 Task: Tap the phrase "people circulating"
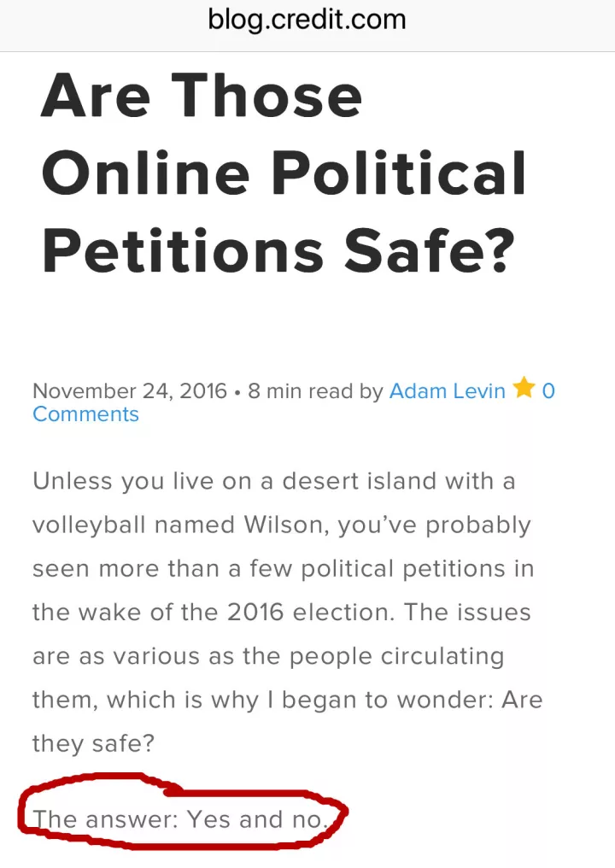(x=397, y=656)
